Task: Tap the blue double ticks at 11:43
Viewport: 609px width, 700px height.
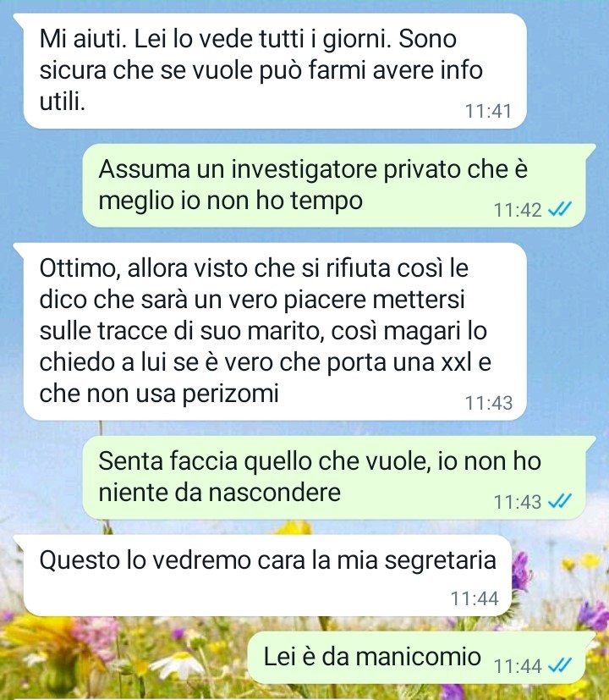Action: (559, 501)
